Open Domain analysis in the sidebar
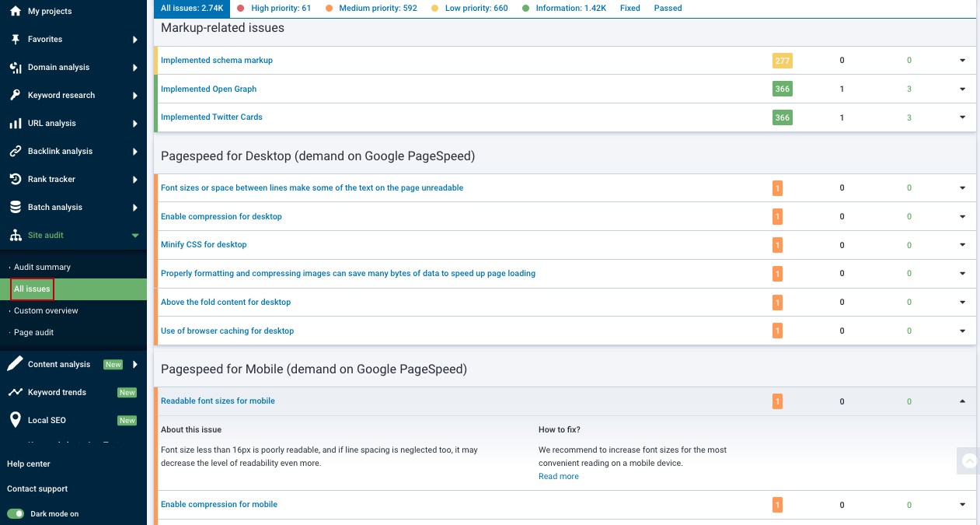The height and width of the screenshot is (525, 980). (58, 67)
